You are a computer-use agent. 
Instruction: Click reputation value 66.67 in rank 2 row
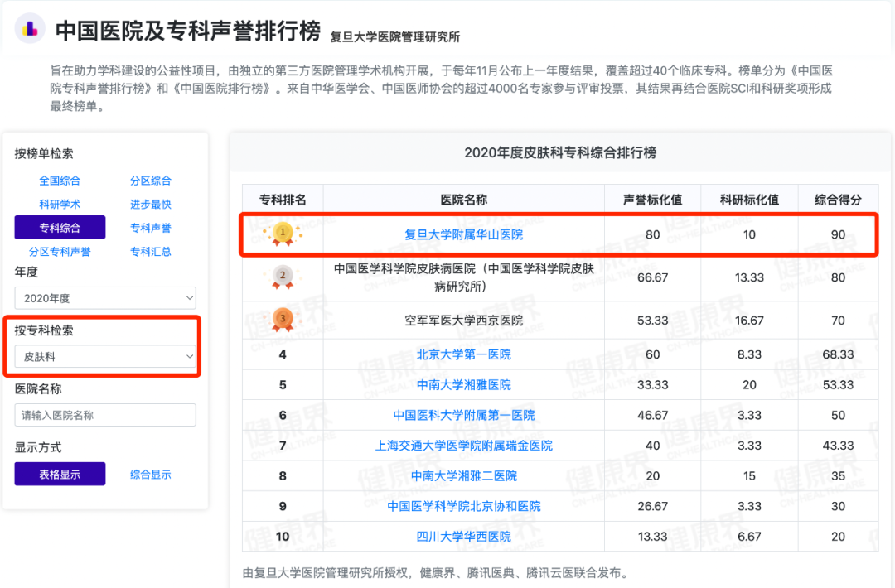pos(652,277)
